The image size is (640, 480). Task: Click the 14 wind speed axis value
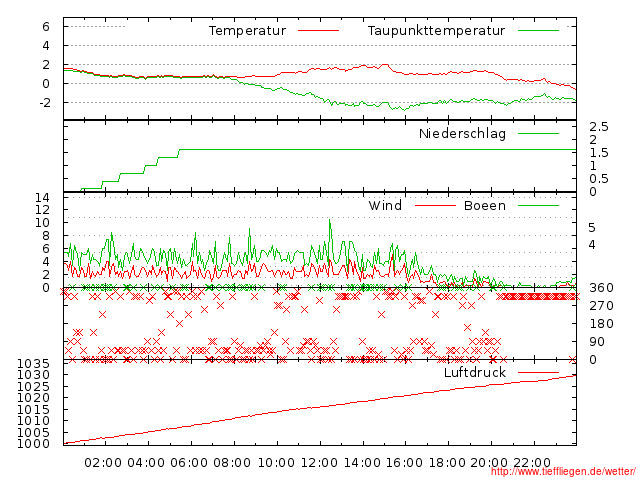[x=42, y=198]
